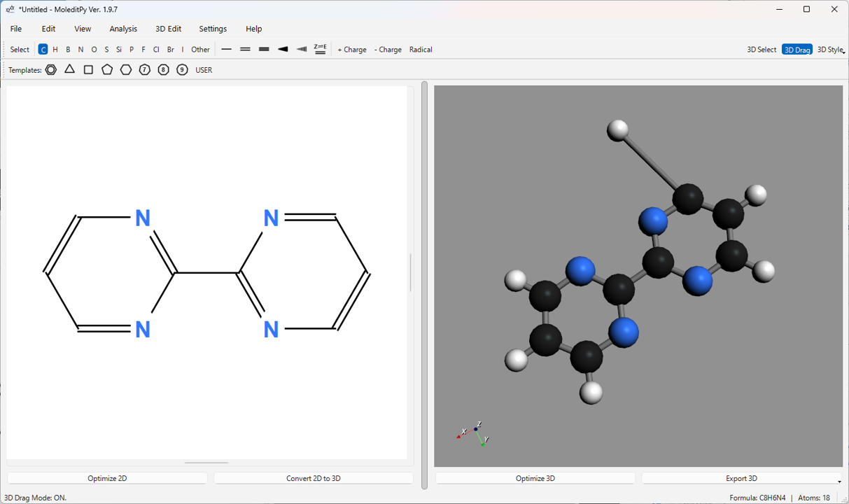Viewport: 849px width, 504px height.
Task: Open the Other elements picker
Action: (x=200, y=50)
